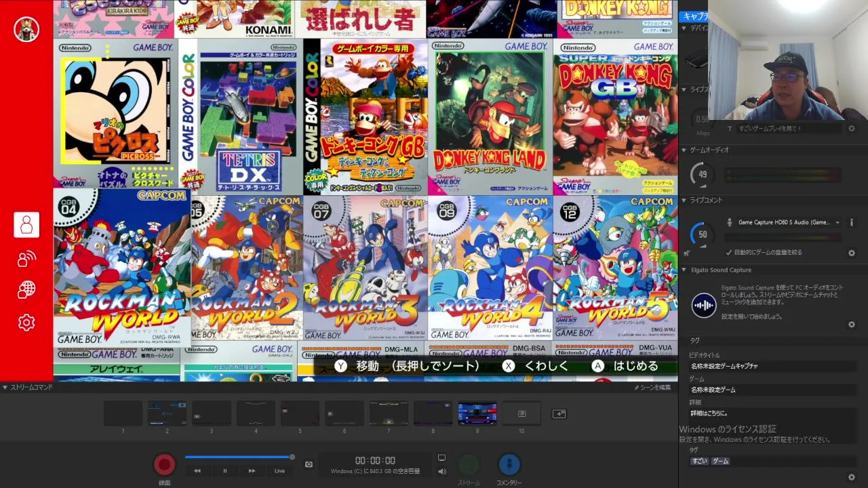
Task: Click the ducking rocket icon under commentary dial
Action: (687, 253)
